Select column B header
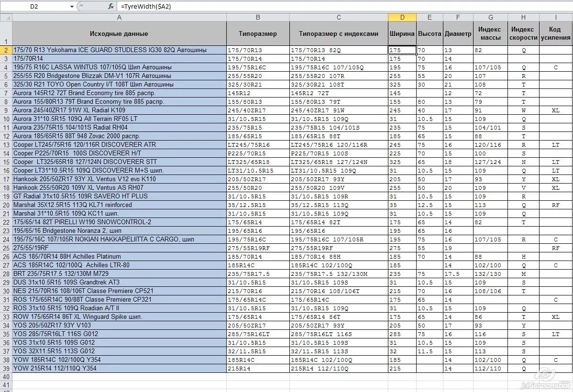The width and height of the screenshot is (573, 392). [258, 17]
